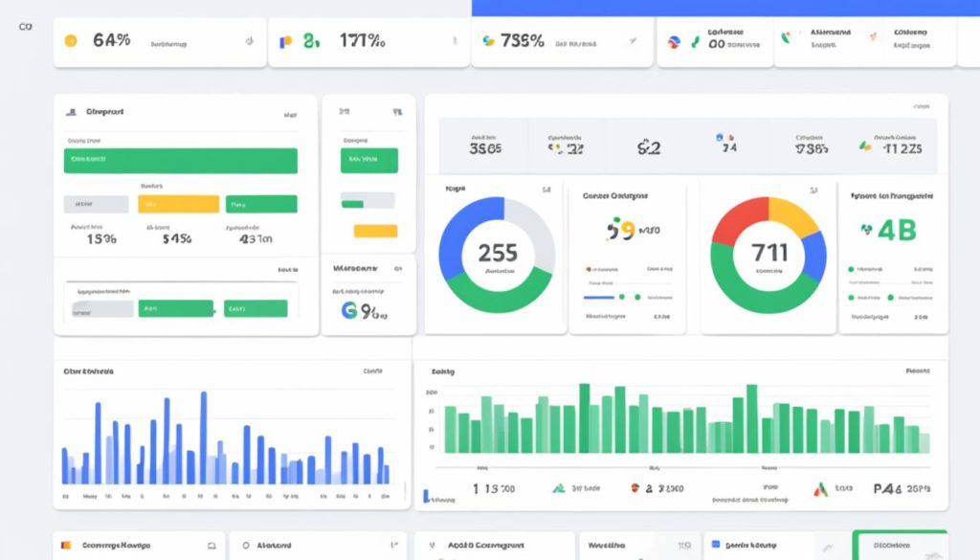
Task: Click the 5456 value in the first panel
Action: point(177,238)
